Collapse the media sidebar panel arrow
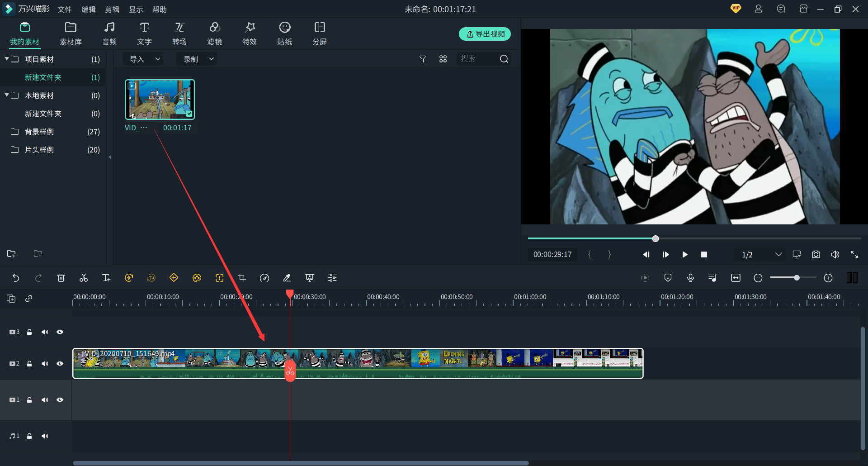This screenshot has width=868, height=466. pos(109,157)
